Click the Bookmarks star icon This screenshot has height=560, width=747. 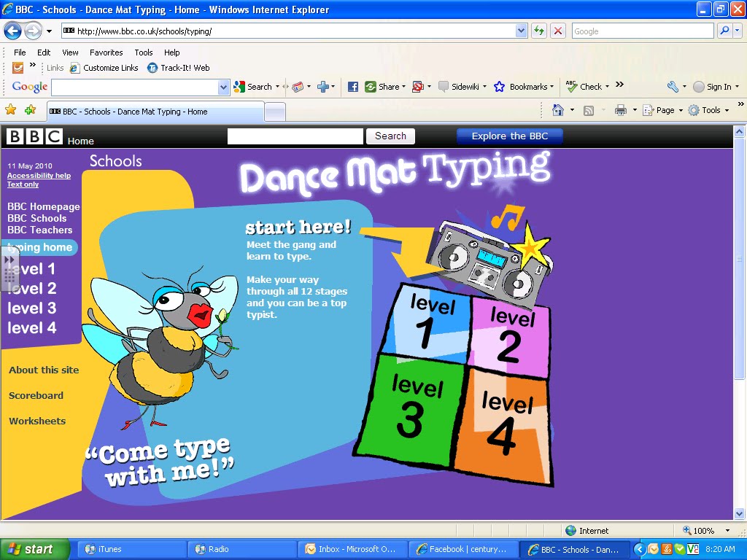pos(499,87)
